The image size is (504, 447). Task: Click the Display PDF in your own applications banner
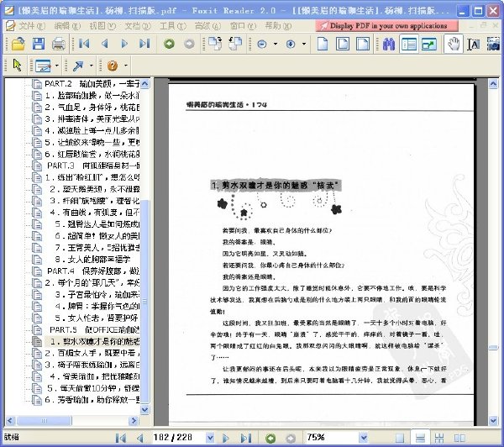(386, 26)
